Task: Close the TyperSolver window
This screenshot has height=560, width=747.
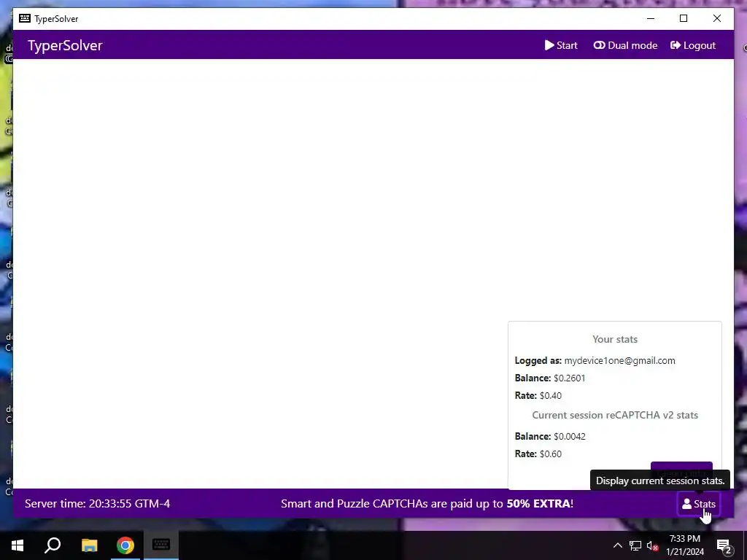Action: coord(716,18)
